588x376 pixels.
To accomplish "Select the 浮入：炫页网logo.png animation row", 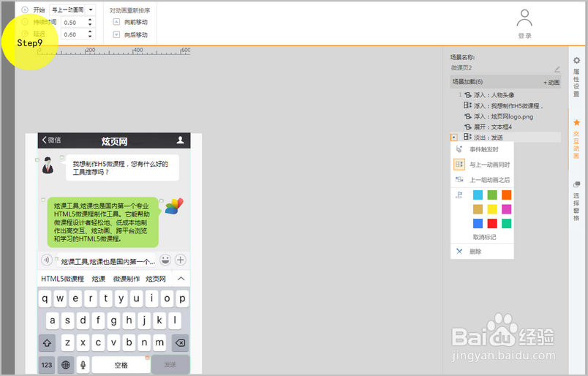I will [505, 116].
